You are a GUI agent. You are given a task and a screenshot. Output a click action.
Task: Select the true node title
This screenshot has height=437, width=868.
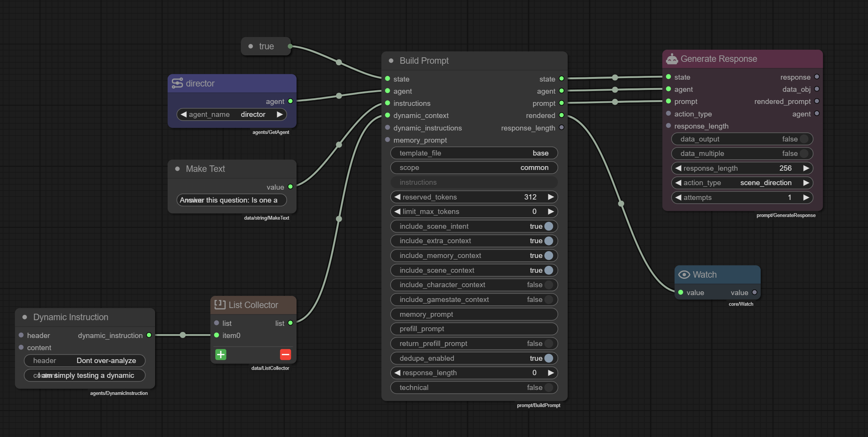pyautogui.click(x=266, y=46)
